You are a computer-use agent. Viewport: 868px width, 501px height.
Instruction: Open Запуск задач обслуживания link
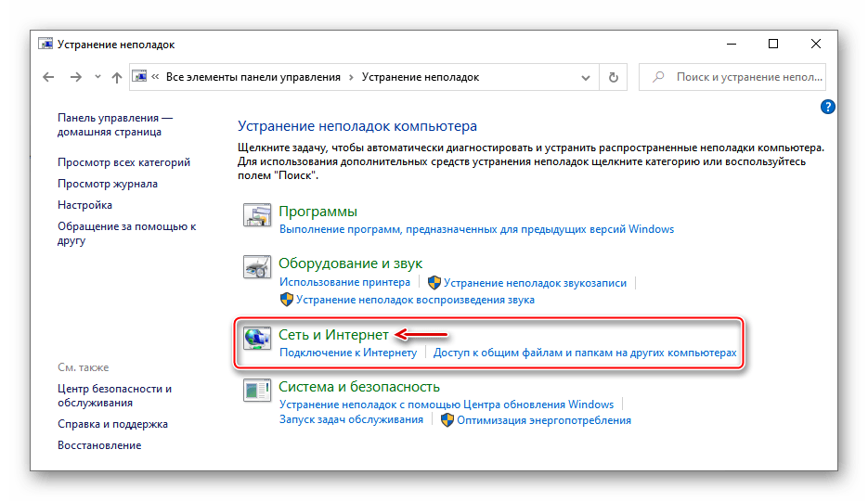click(x=351, y=419)
